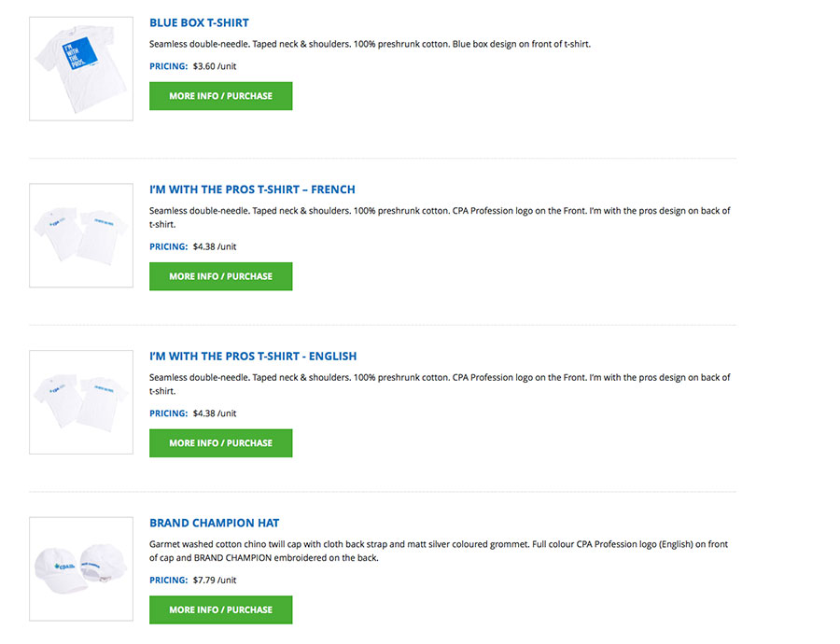Viewport: 840px width, 644px height.
Task: Purchase the English I'm With The Pros T-shirt
Action: 220,443
